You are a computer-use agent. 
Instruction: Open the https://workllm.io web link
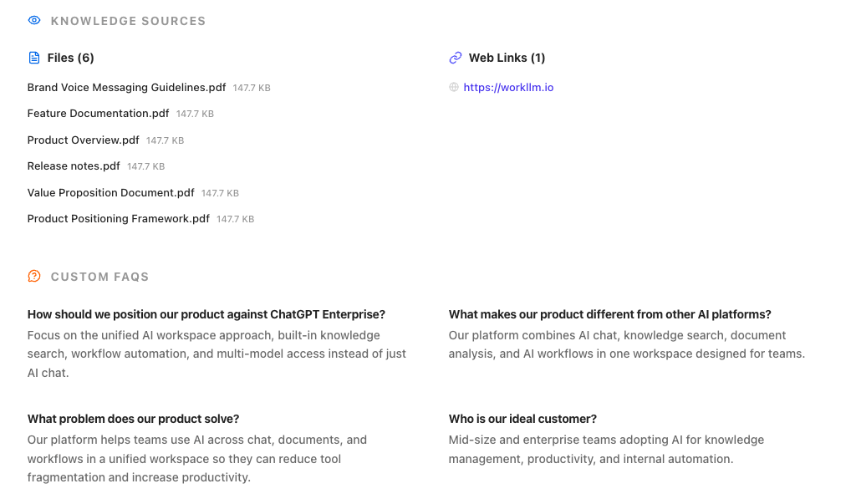[508, 87]
